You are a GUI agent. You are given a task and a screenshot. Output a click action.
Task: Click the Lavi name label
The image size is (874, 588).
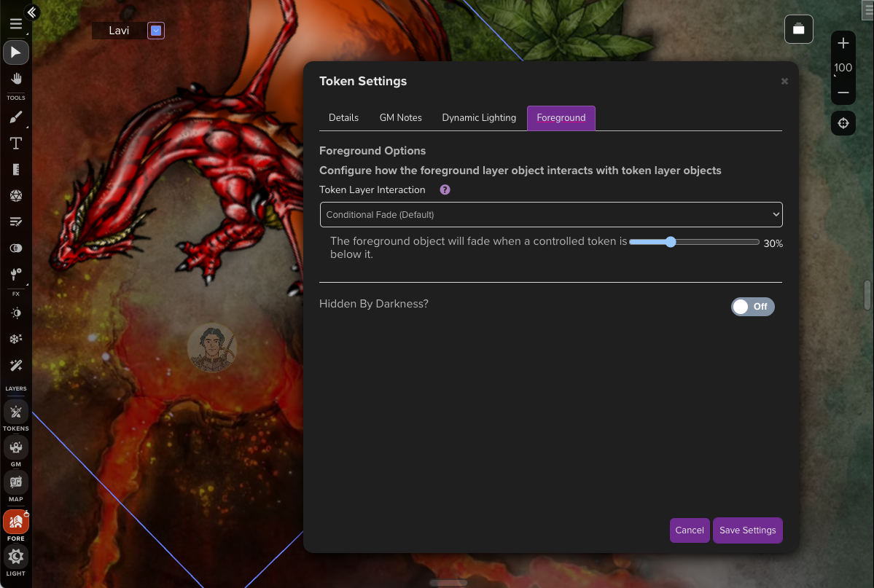pos(119,31)
